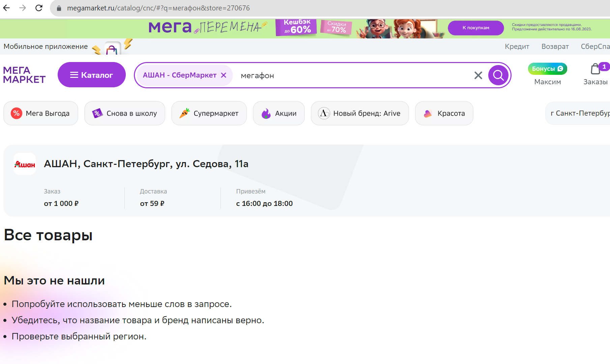
Task: Click the order minimum от 1 000 ₽
Action: coord(61,204)
